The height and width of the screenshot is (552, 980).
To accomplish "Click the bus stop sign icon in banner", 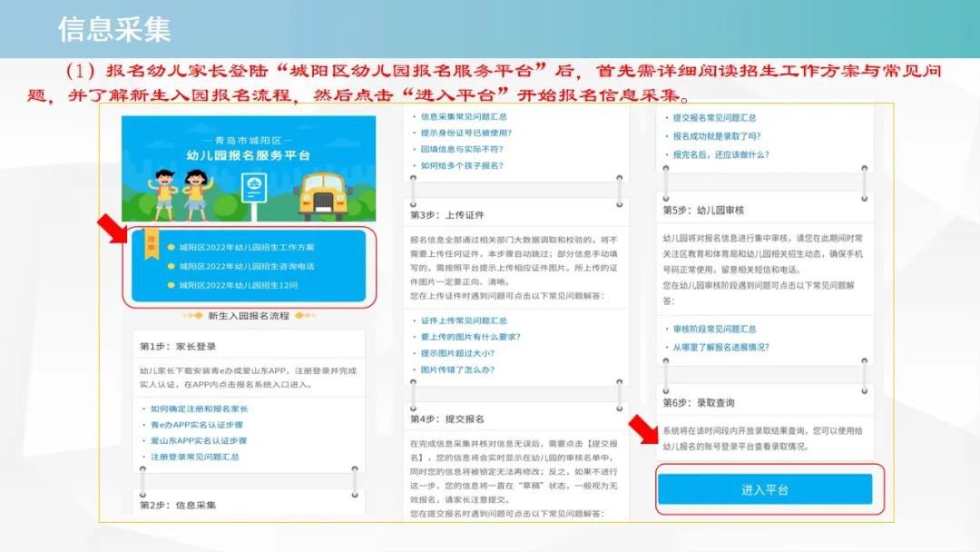I will pyautogui.click(x=253, y=189).
